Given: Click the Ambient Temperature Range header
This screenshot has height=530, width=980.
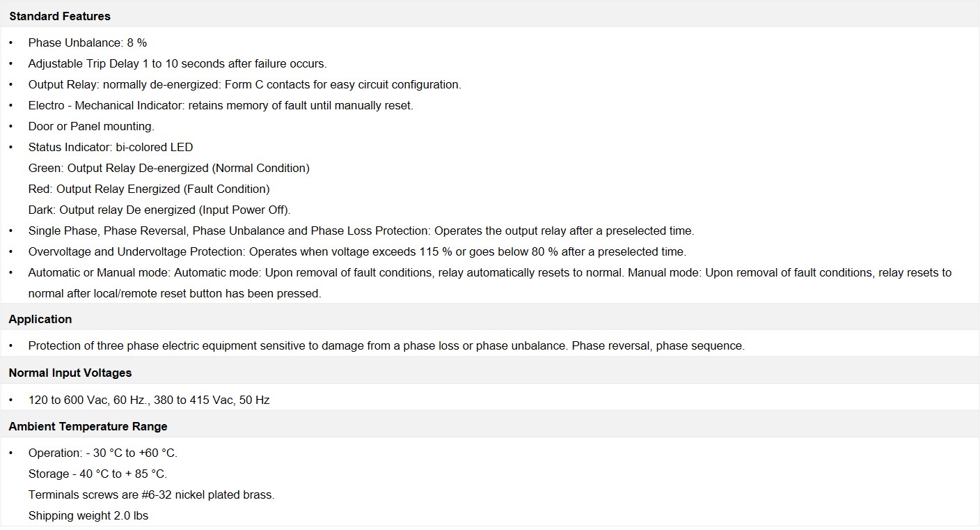Looking at the screenshot, I should tap(88, 426).
